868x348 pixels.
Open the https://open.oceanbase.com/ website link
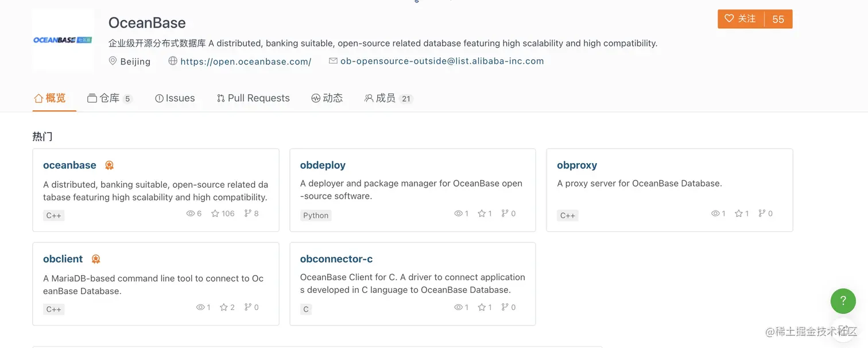click(x=246, y=61)
